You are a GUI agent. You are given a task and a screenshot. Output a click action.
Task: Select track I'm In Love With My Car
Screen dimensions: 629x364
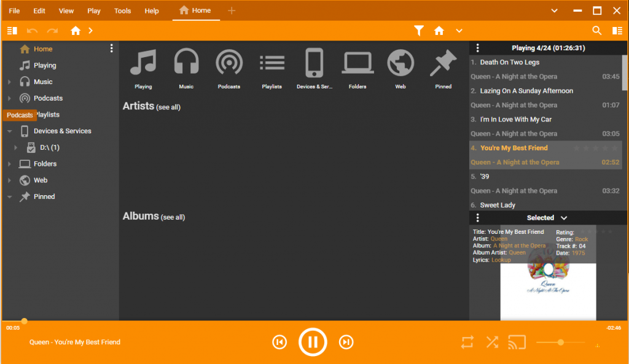tap(545, 126)
